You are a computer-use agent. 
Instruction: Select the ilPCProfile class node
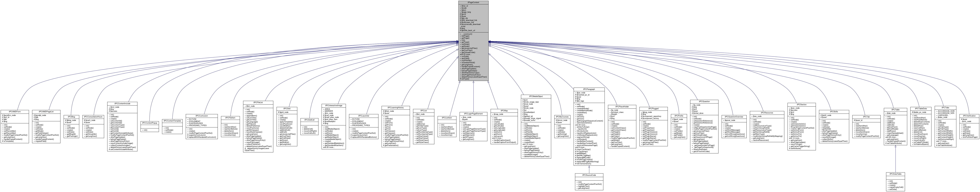click(x=679, y=126)
